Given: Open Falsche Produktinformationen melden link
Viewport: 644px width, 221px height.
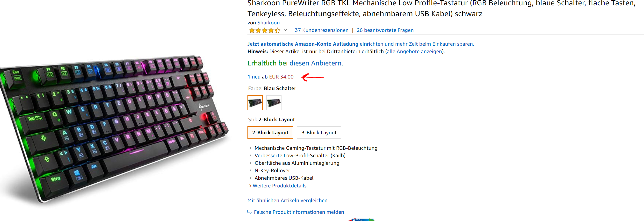Looking at the screenshot, I should coord(299,212).
